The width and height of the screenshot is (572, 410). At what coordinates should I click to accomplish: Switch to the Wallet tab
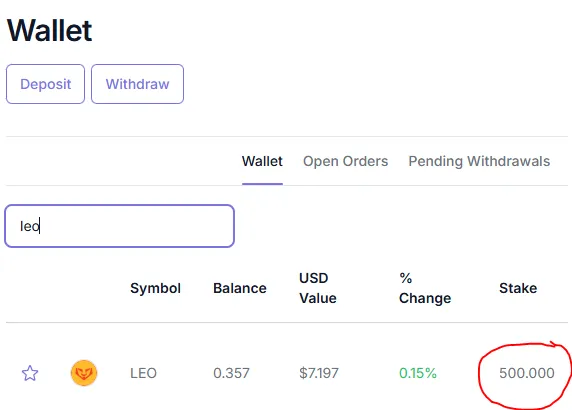[x=262, y=161]
